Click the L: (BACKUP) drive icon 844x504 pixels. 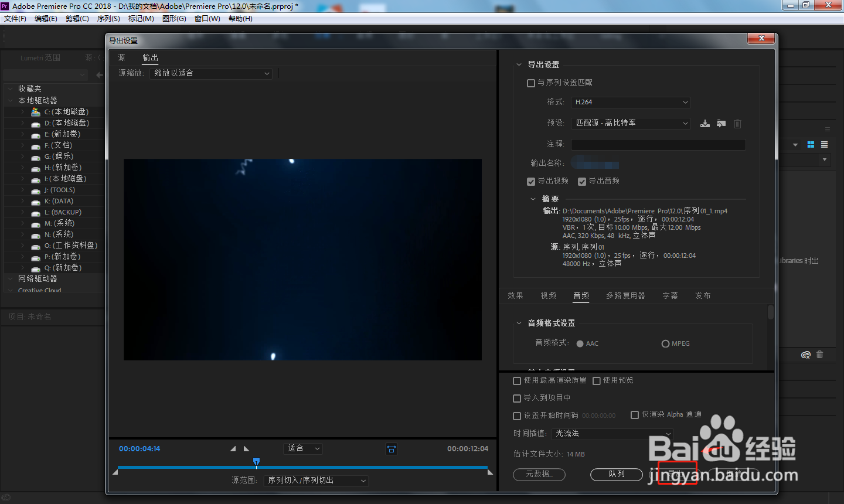(x=36, y=213)
